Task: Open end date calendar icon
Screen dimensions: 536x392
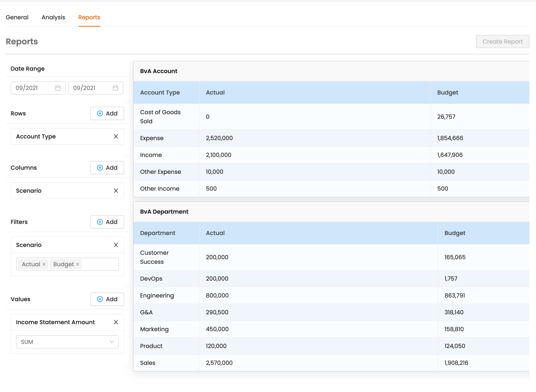Action: click(x=115, y=88)
